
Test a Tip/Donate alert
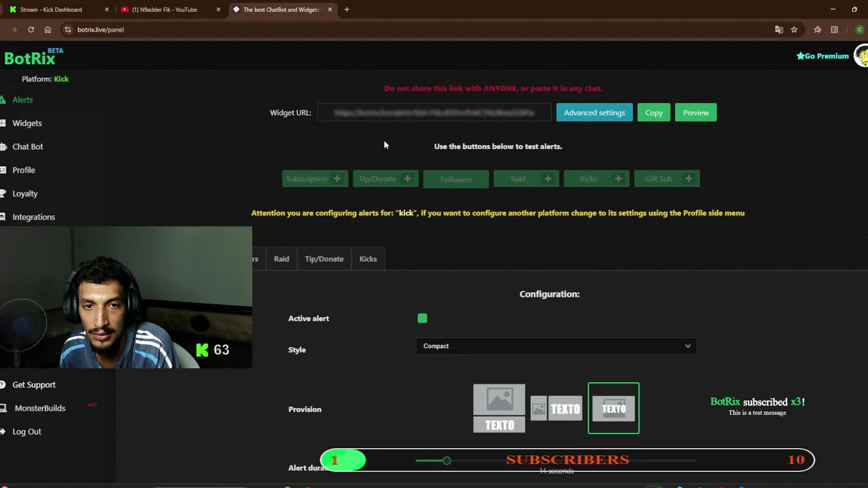[377, 179]
